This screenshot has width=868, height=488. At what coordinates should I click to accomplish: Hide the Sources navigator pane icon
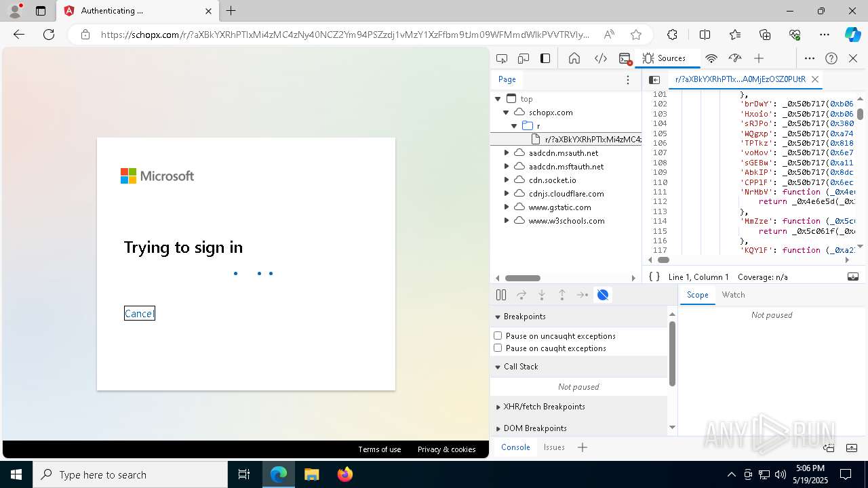654,79
